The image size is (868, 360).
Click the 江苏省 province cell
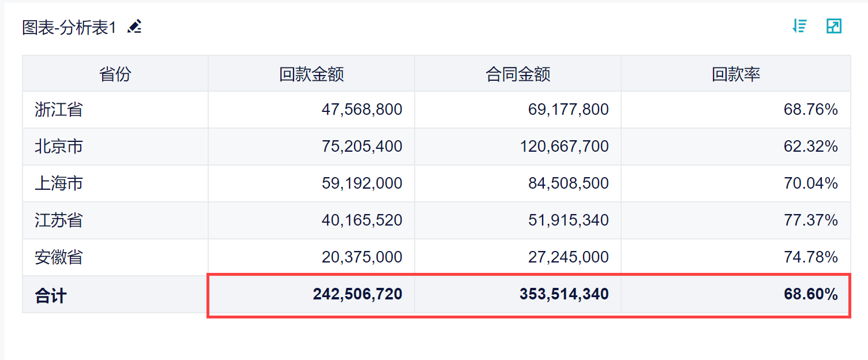[x=59, y=220]
